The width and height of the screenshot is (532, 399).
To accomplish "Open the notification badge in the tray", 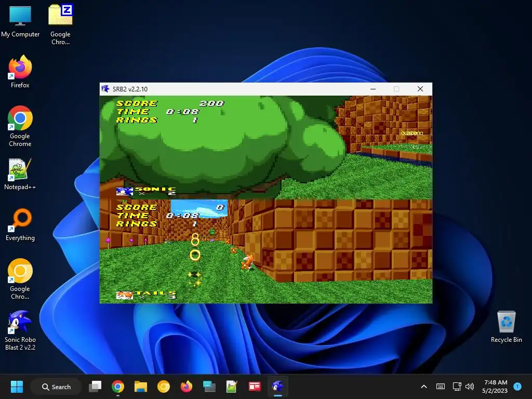I will [517, 387].
